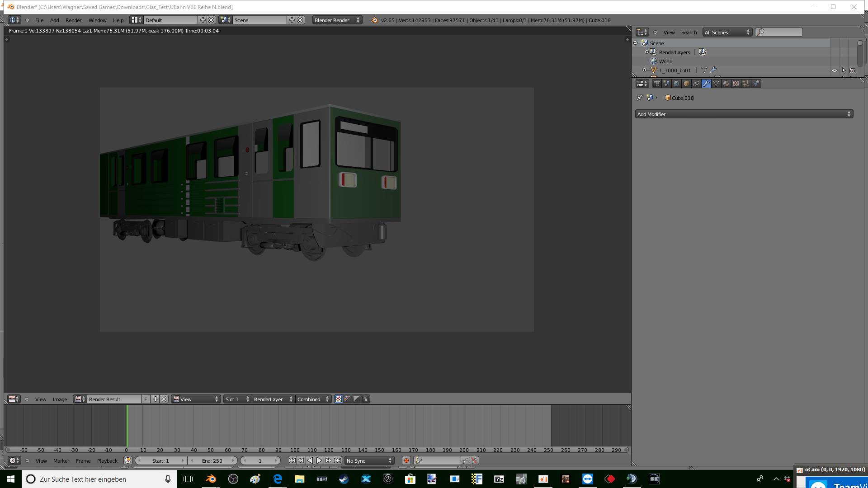The height and width of the screenshot is (488, 868).
Task: Toggle visibility eye for 1_1000_bo01
Action: click(x=835, y=70)
